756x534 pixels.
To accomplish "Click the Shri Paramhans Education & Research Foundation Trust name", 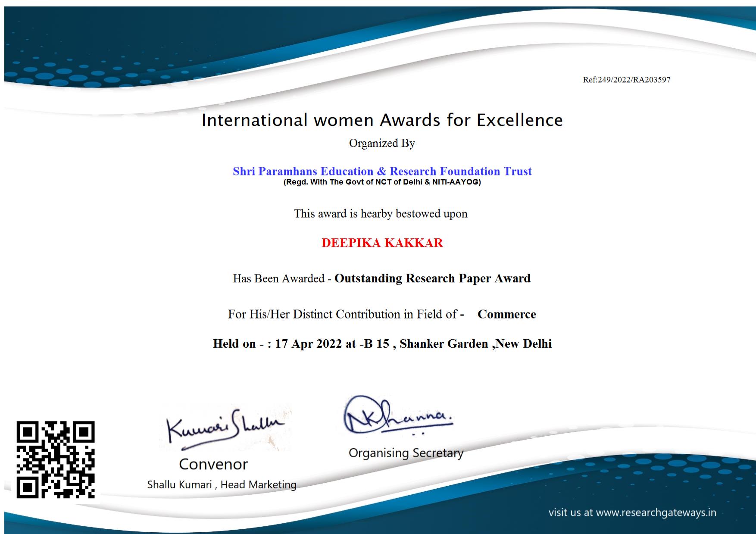I will click(382, 171).
